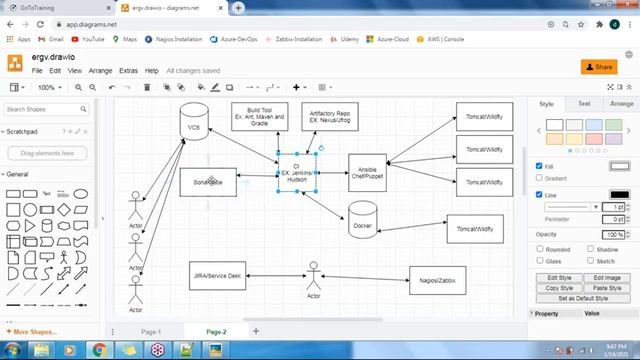Add a new page with plus

pyautogui.click(x=256, y=331)
